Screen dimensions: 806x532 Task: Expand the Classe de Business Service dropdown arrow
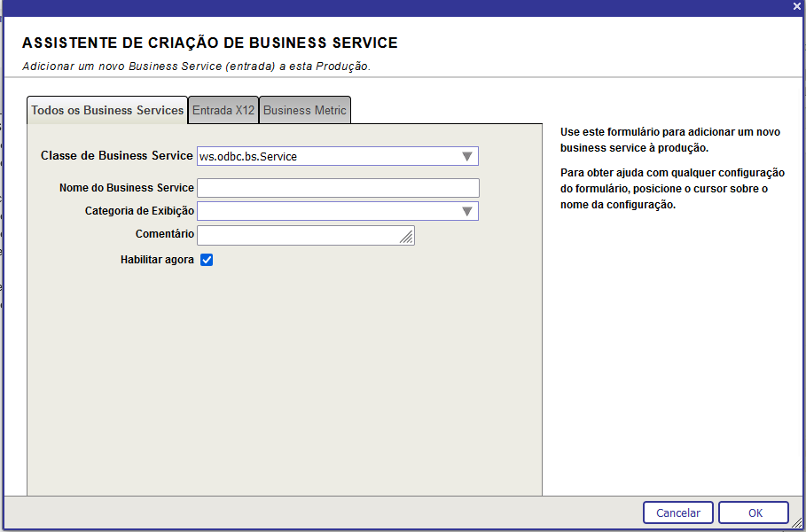(x=467, y=157)
